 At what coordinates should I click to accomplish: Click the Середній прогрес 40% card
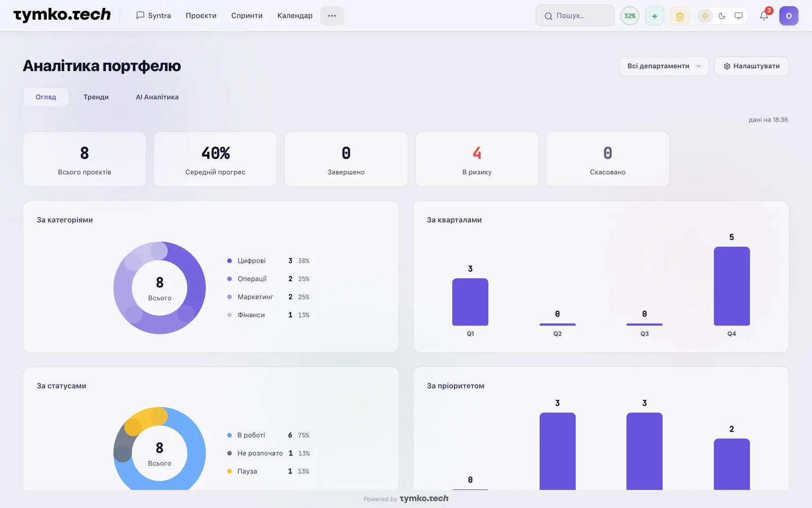click(x=215, y=159)
